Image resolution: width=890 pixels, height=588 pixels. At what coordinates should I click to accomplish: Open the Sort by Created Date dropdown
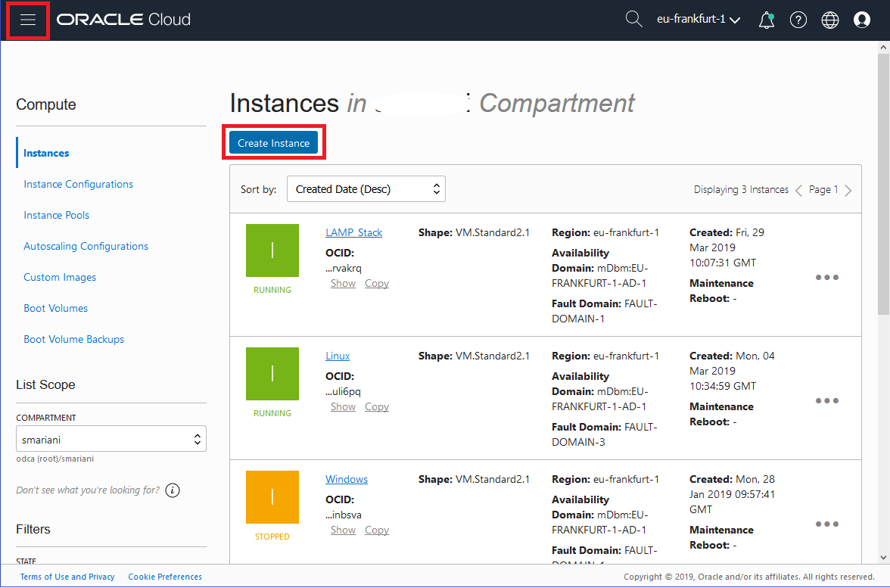(366, 189)
